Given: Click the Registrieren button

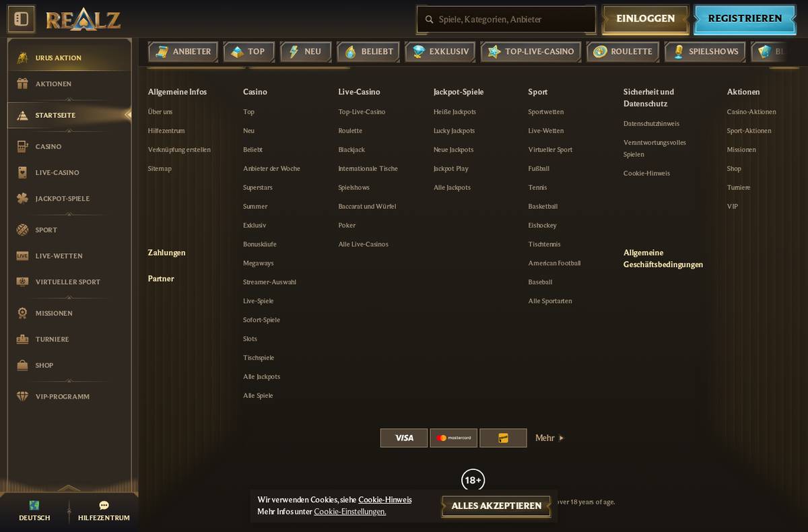Looking at the screenshot, I should click(745, 19).
